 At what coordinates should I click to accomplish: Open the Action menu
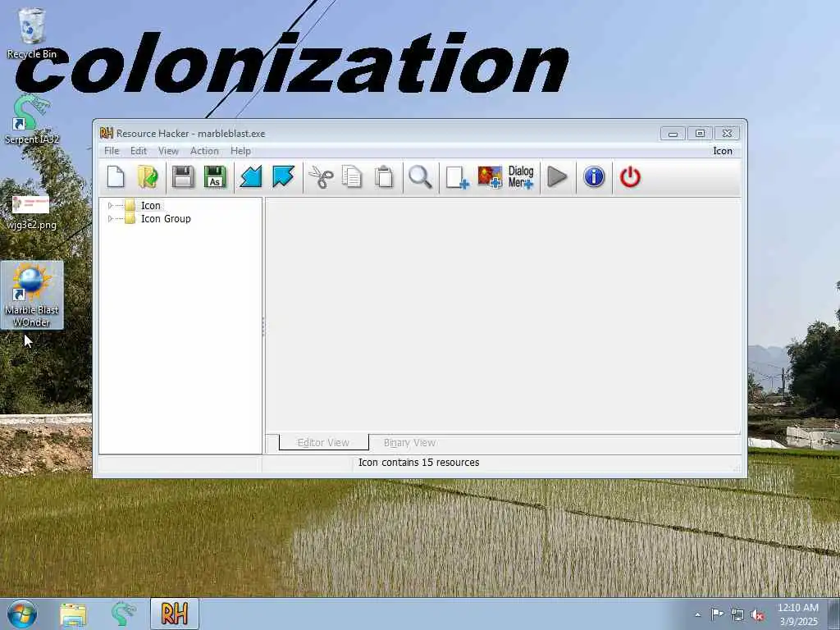click(x=204, y=151)
